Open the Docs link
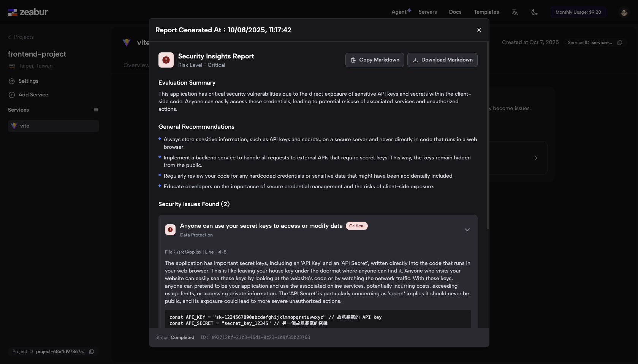Image resolution: width=638 pixels, height=364 pixels. click(x=455, y=12)
